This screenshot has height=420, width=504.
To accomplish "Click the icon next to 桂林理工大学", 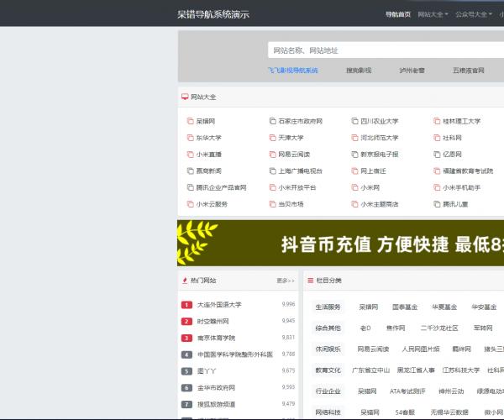I will [x=437, y=121].
